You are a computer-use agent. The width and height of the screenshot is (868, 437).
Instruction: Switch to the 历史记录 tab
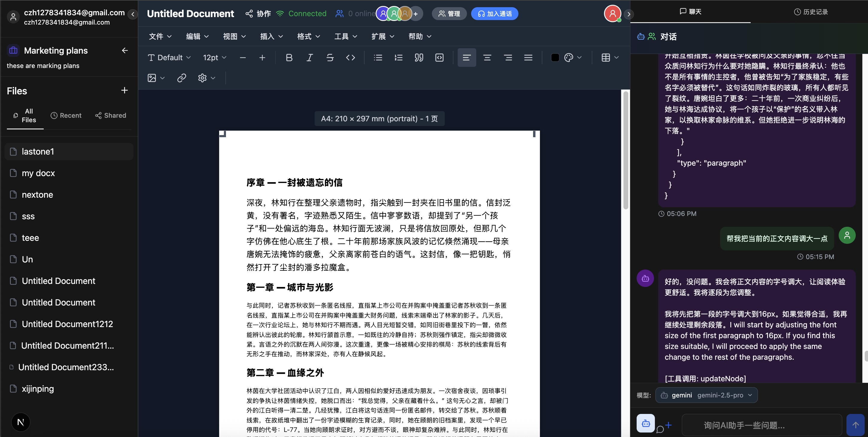810,11
